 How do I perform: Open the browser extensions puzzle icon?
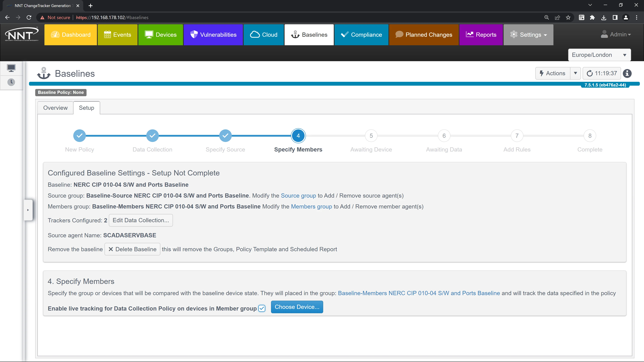(x=592, y=17)
